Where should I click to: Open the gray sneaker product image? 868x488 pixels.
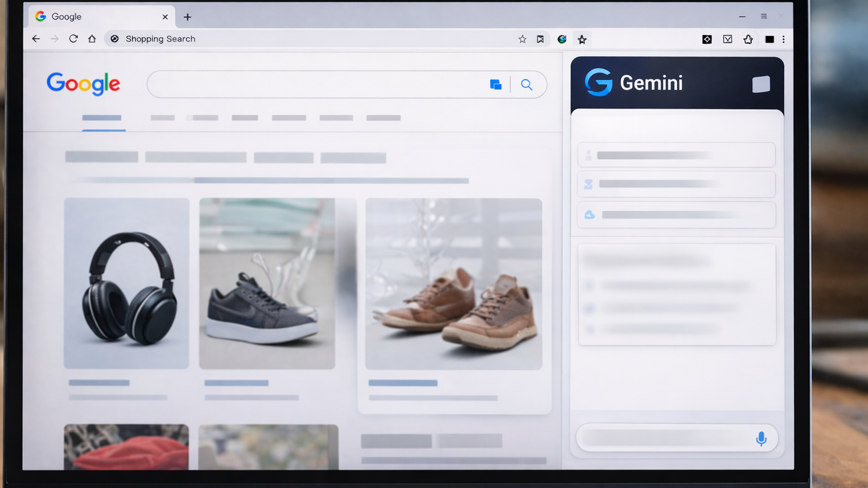coord(267,283)
